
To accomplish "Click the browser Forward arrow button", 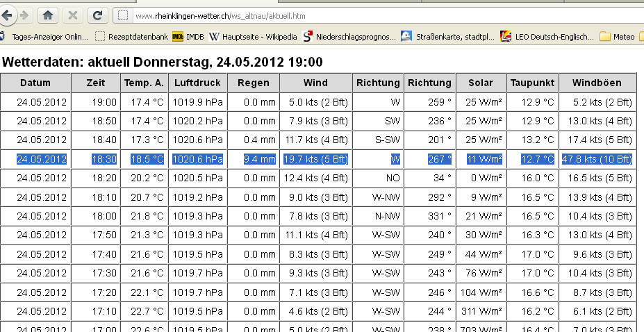I will click(24, 15).
